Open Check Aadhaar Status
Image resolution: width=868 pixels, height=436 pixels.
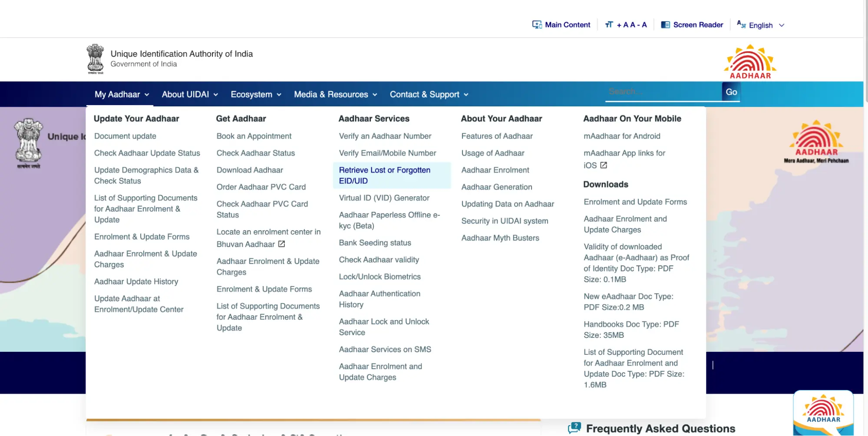click(x=255, y=153)
